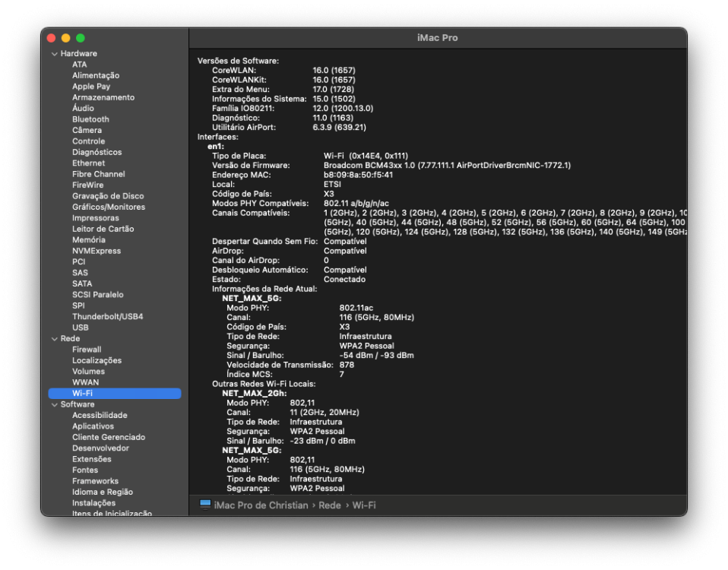Open the Áudio hardware entry
728x570 pixels.
click(83, 108)
